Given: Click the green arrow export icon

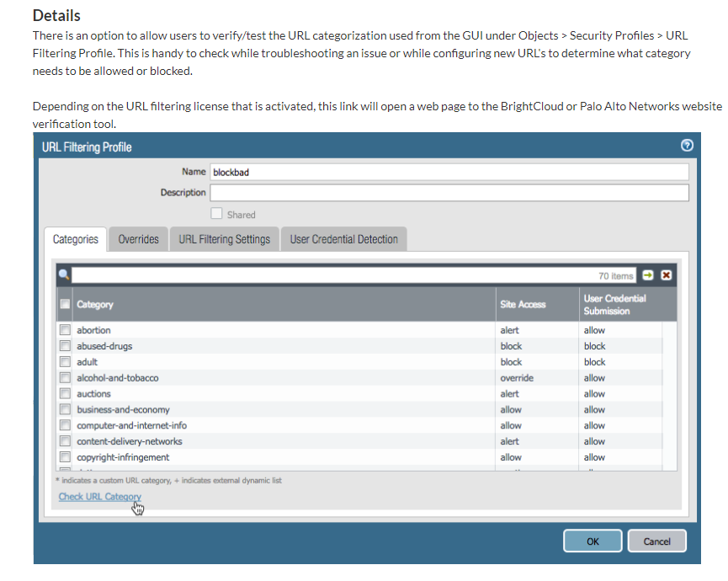Looking at the screenshot, I should coord(650,275).
